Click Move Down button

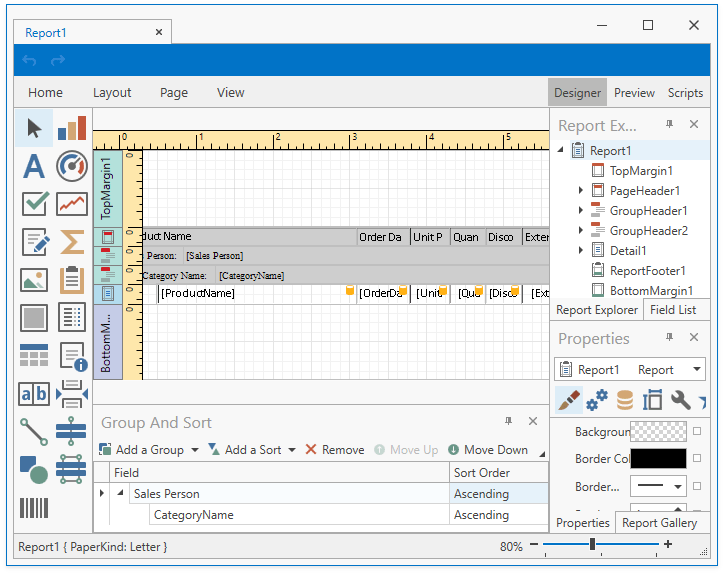click(489, 450)
